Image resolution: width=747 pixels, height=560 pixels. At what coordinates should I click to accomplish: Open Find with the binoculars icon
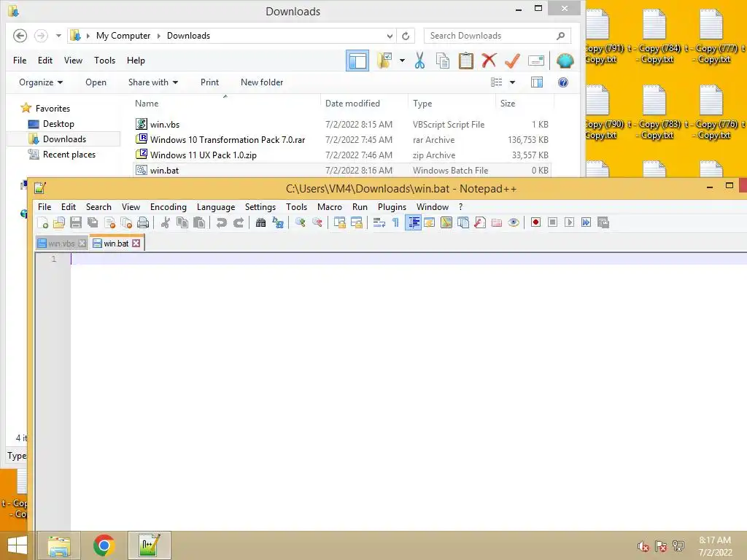point(260,222)
